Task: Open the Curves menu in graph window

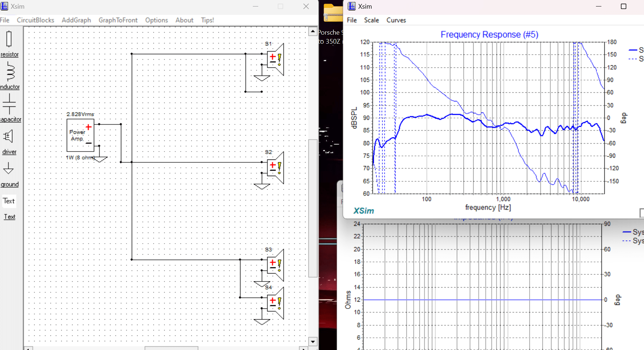Action: 396,20
